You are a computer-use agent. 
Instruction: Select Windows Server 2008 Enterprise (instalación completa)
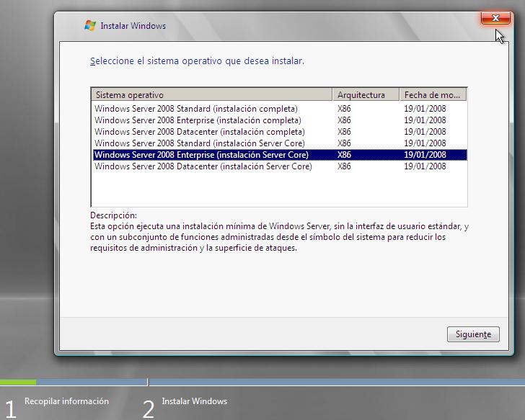pos(198,120)
